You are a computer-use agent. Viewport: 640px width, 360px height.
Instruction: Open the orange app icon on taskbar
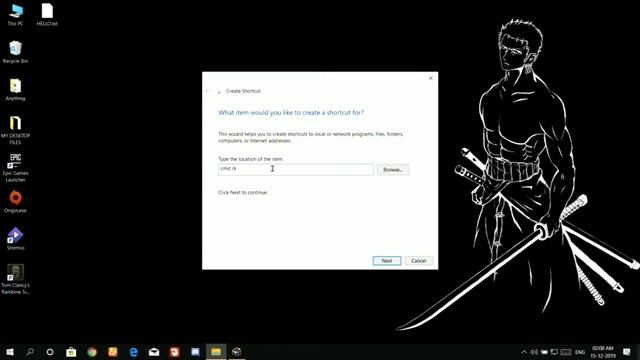(x=113, y=352)
